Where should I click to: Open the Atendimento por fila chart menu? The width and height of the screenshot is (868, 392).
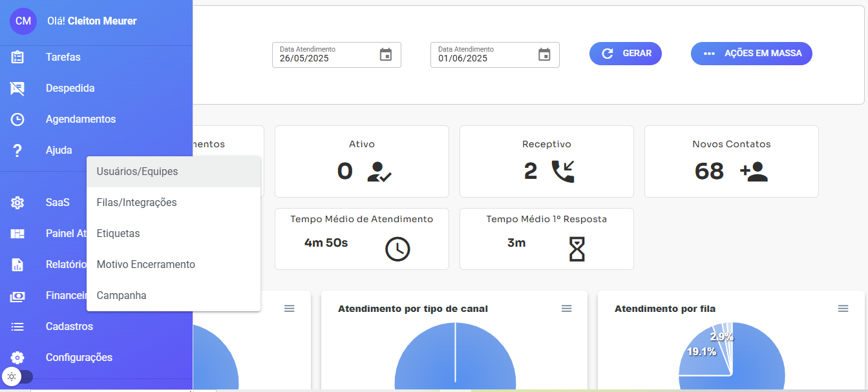pyautogui.click(x=843, y=309)
